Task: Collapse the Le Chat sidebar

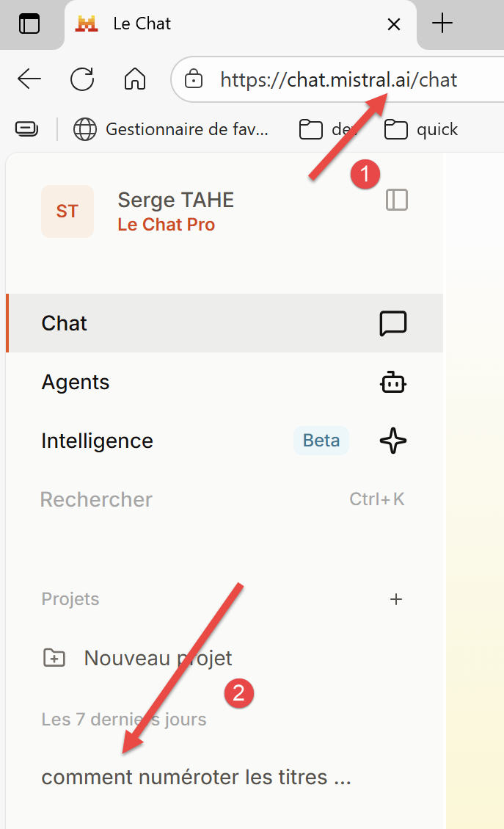Action: point(397,200)
